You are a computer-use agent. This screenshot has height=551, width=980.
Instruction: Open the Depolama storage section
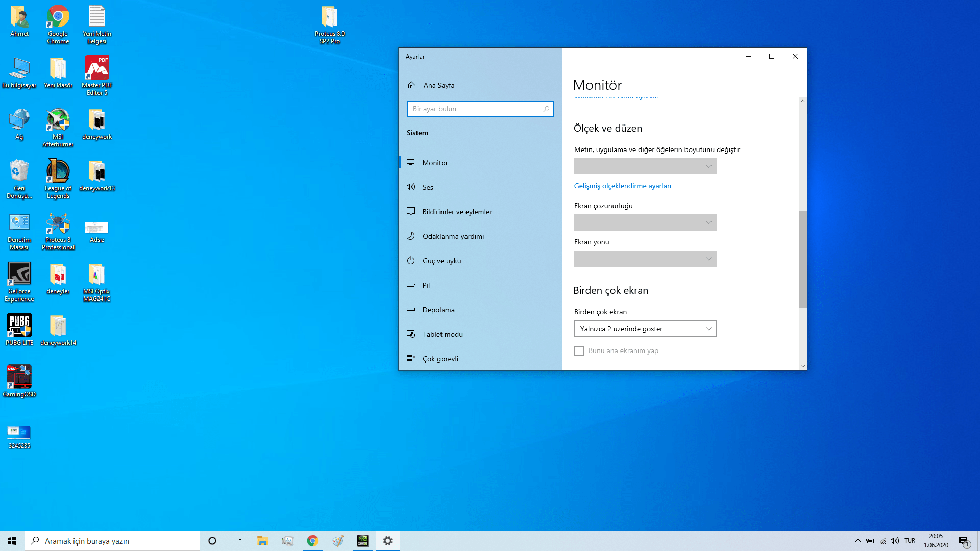coord(438,310)
